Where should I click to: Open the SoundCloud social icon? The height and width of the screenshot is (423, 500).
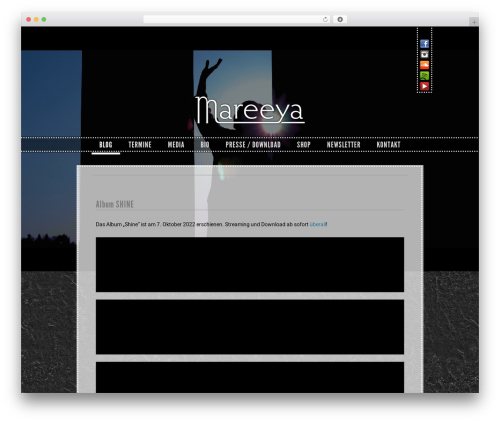click(424, 65)
